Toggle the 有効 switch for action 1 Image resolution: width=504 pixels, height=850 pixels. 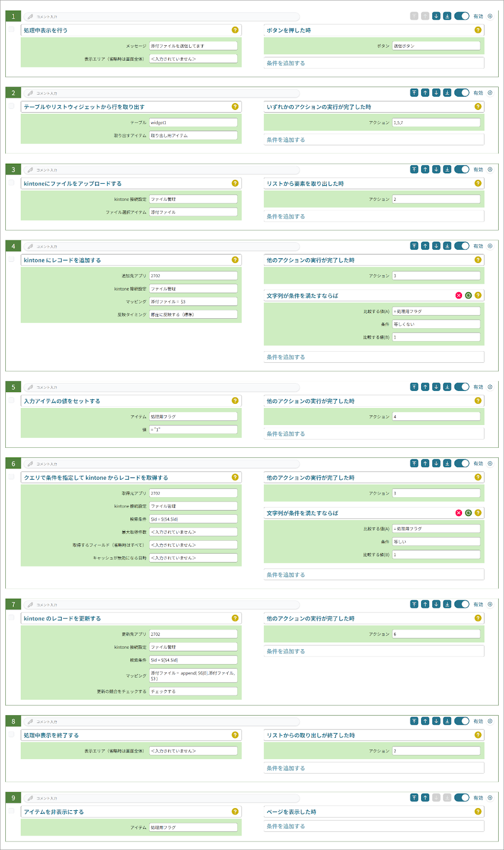(x=462, y=16)
